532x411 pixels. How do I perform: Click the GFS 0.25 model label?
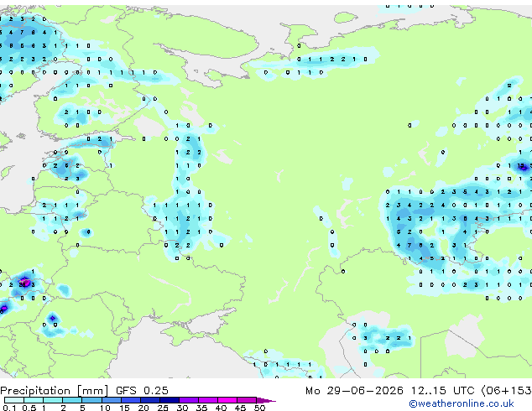pyautogui.click(x=142, y=391)
